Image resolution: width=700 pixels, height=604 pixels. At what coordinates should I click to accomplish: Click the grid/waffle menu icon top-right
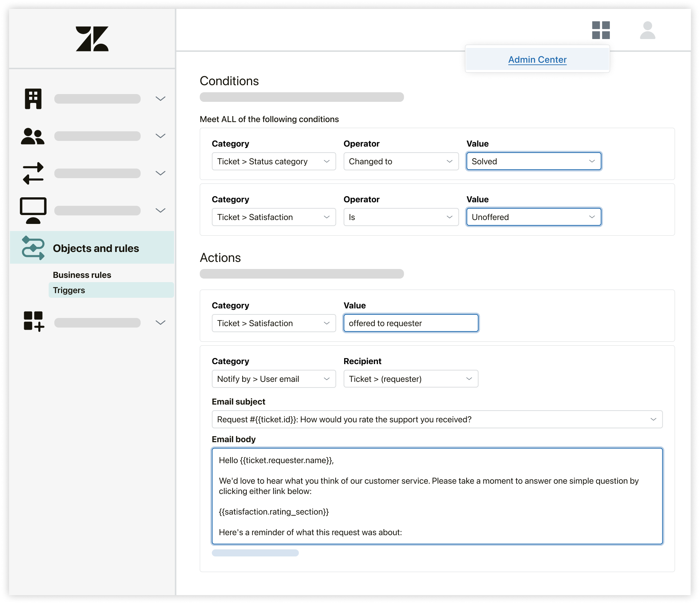pos(601,30)
